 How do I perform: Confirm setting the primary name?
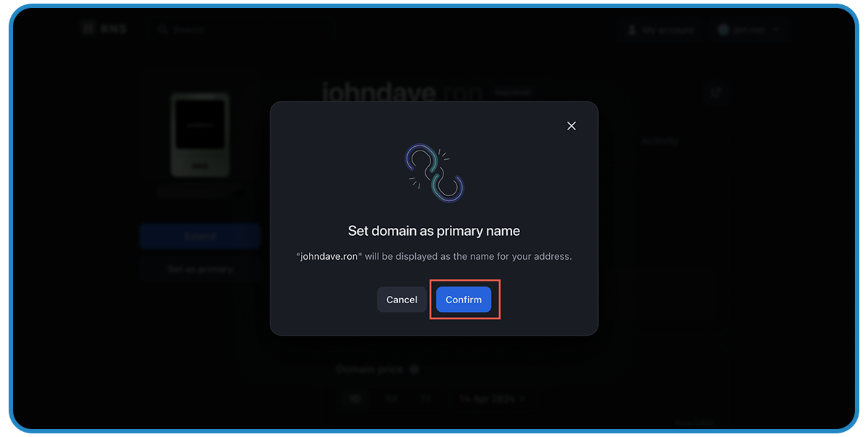click(x=464, y=300)
